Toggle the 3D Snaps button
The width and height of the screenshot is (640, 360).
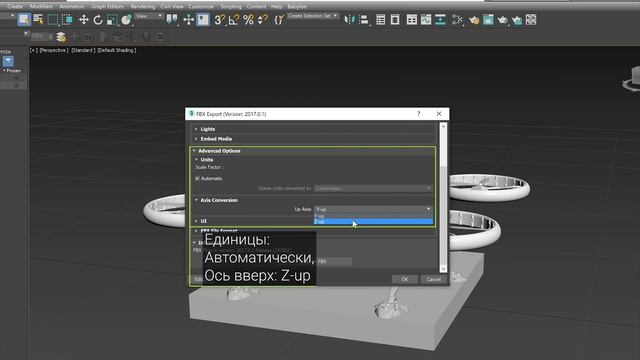coord(219,20)
